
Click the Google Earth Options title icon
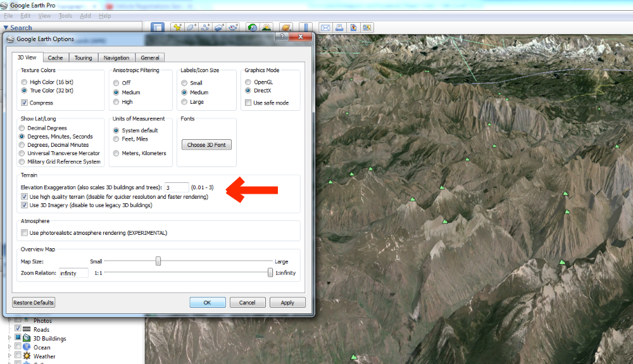pos(11,39)
